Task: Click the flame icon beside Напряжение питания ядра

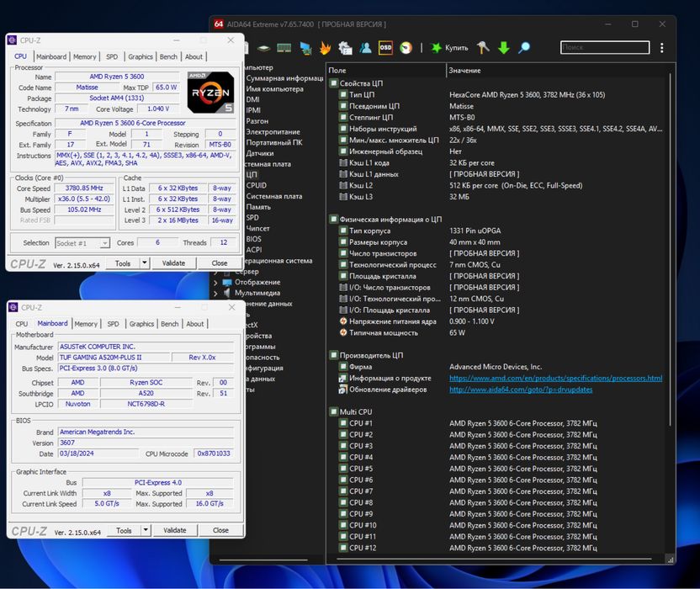Action: [x=343, y=321]
